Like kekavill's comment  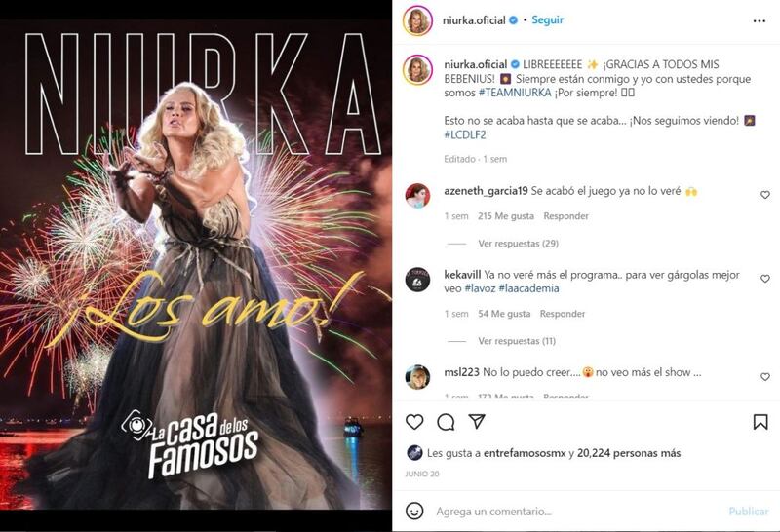pyautogui.click(x=765, y=279)
